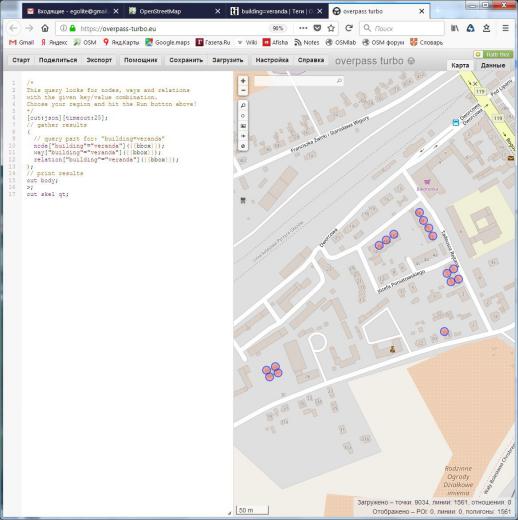Run the query with Старт
This screenshot has height=520, width=518.
(x=21, y=60)
